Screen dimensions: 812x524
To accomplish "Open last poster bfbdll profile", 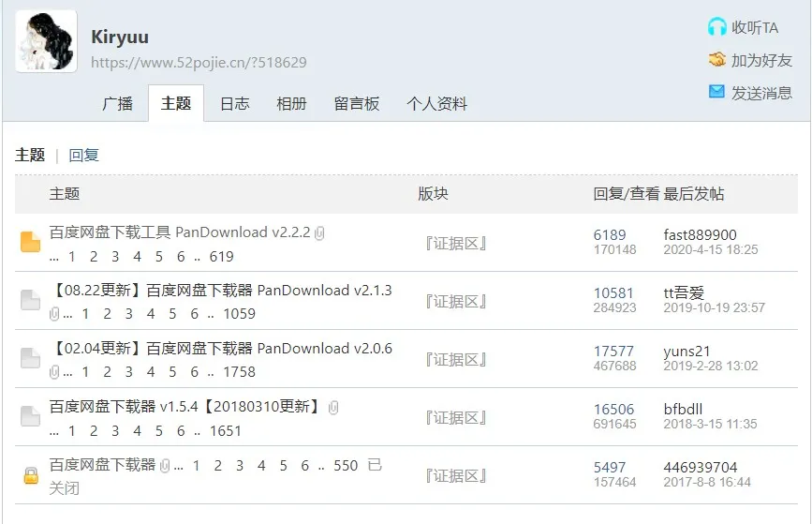I will tap(683, 409).
